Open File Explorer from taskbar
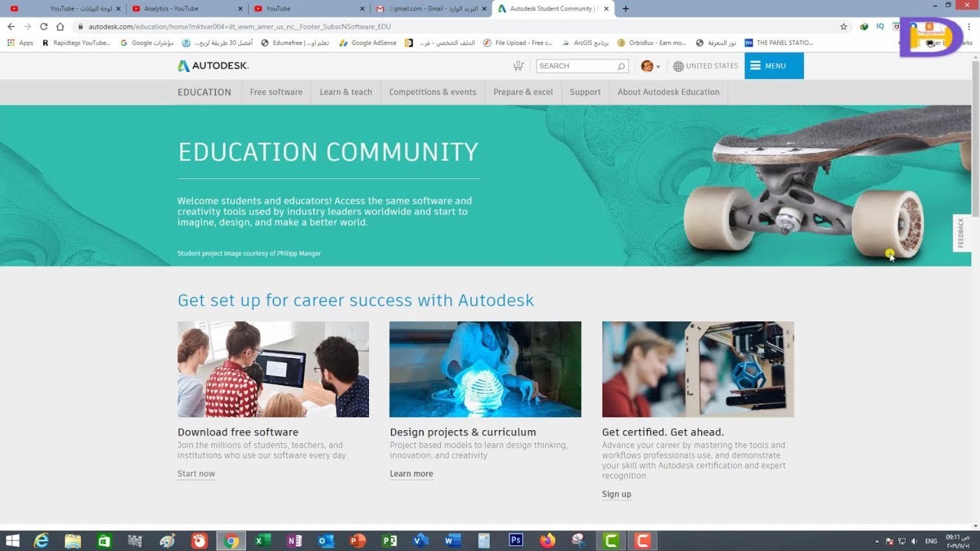 coord(73,541)
